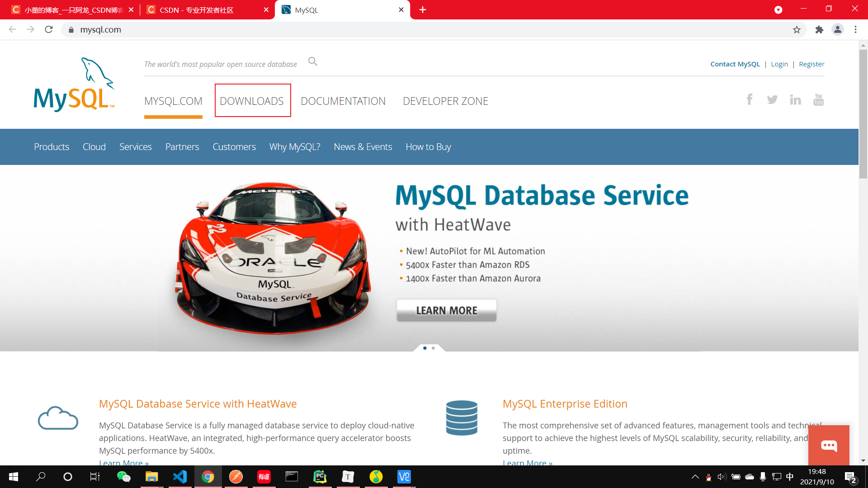The image size is (868, 488).
Task: Open the Windows taskbar search
Action: coord(41,477)
